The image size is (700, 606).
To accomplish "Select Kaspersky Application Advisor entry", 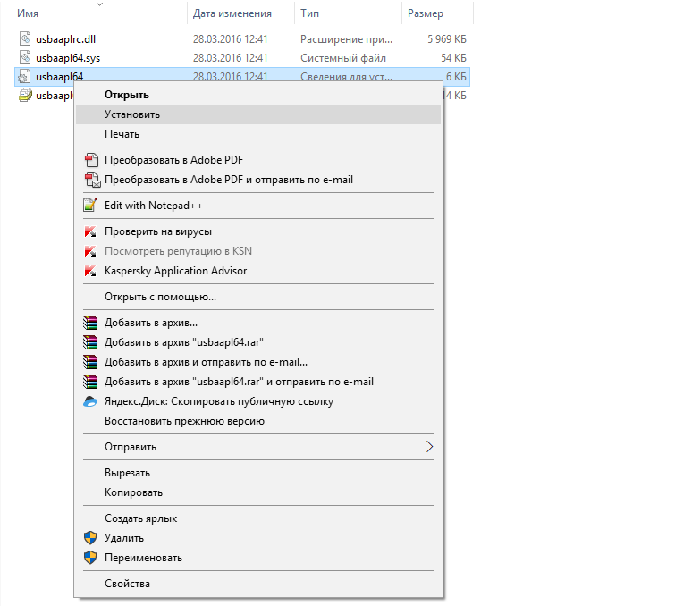I will pyautogui.click(x=175, y=271).
